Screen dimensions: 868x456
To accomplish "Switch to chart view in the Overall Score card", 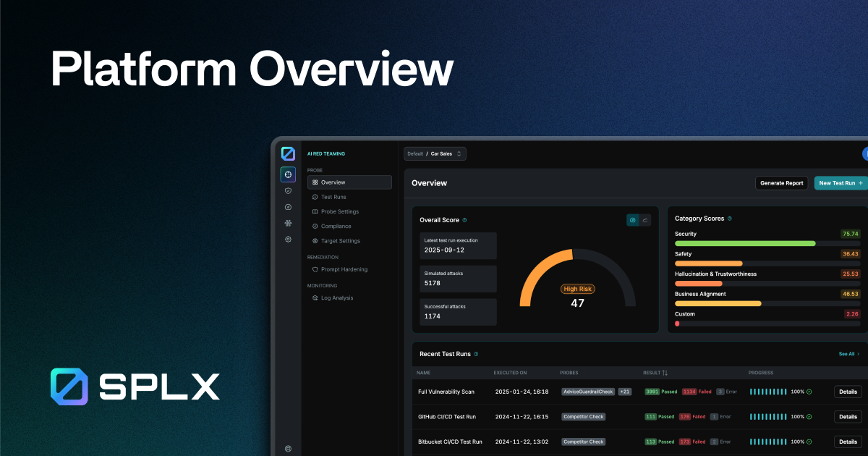I will [644, 219].
